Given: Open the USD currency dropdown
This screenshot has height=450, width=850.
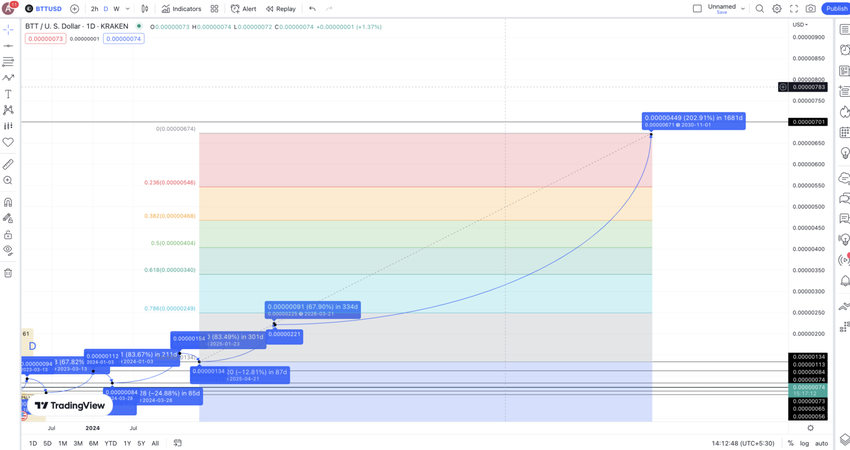Looking at the screenshot, I should click(x=800, y=25).
